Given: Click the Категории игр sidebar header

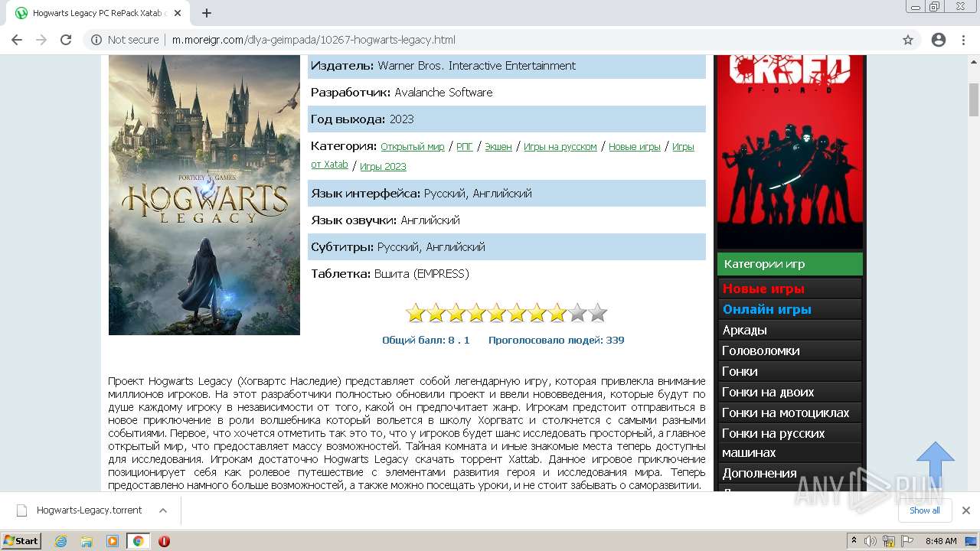Looking at the screenshot, I should click(790, 264).
